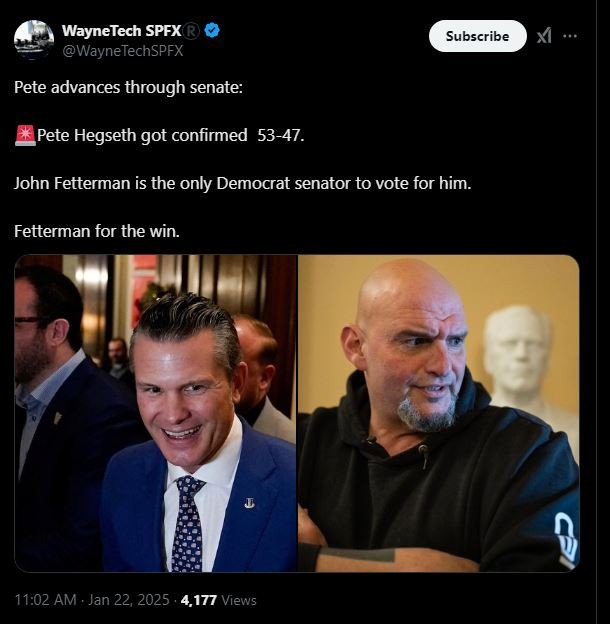Click the registered trademark symbol after SPFX
This screenshot has width=610, height=624.
(191, 31)
